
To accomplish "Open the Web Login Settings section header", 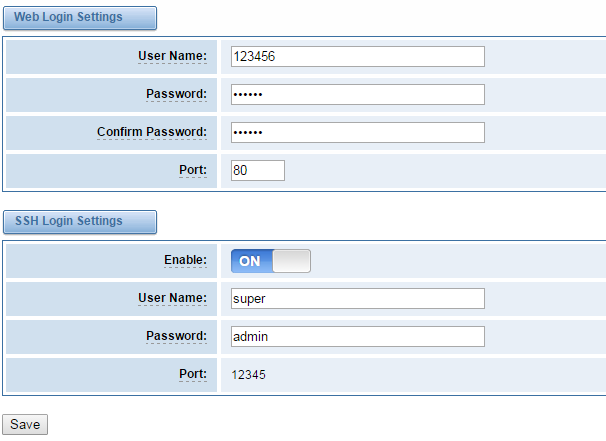I will 80,18.
